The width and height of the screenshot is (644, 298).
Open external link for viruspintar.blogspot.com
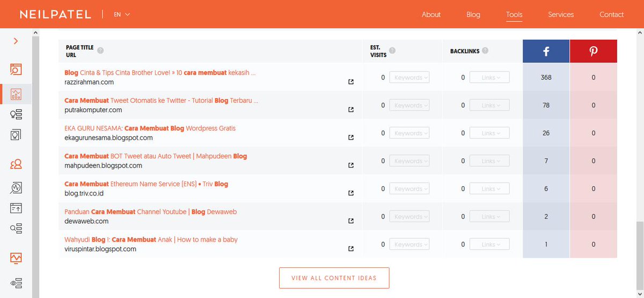tap(351, 249)
